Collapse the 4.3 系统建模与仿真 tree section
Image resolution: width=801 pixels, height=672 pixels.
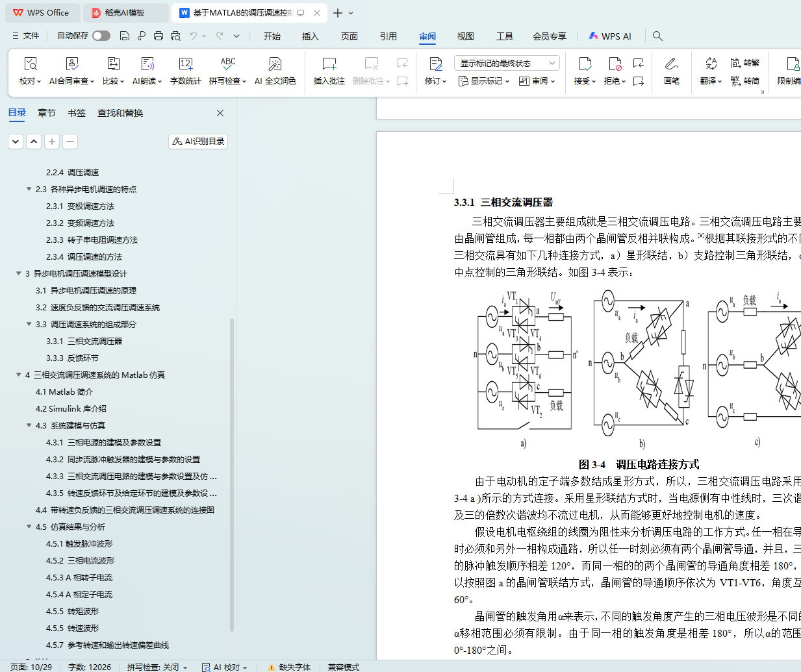click(29, 425)
